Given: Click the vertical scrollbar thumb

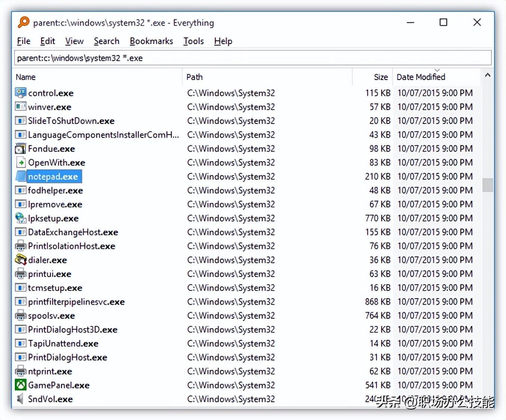Looking at the screenshot, I should 487,185.
